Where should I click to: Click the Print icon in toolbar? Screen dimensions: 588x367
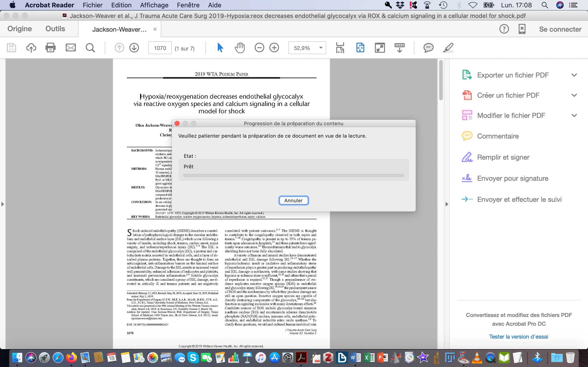click(50, 47)
